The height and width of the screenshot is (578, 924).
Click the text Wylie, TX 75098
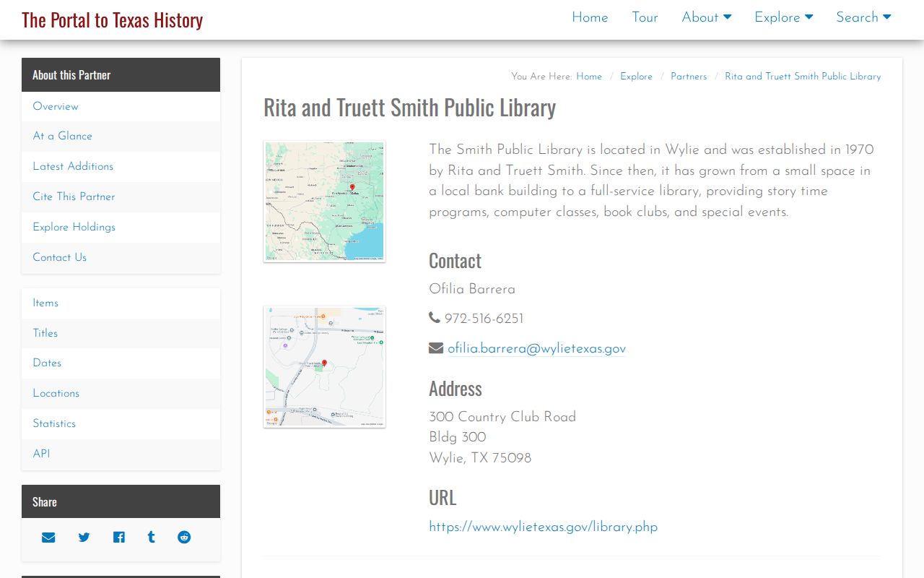coord(480,458)
